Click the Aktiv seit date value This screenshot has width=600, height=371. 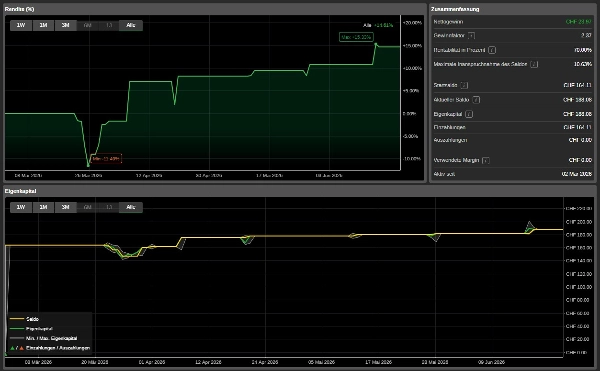(577, 174)
